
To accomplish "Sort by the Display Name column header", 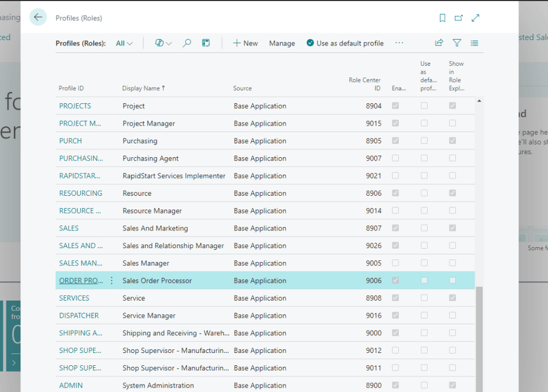I will click(143, 88).
